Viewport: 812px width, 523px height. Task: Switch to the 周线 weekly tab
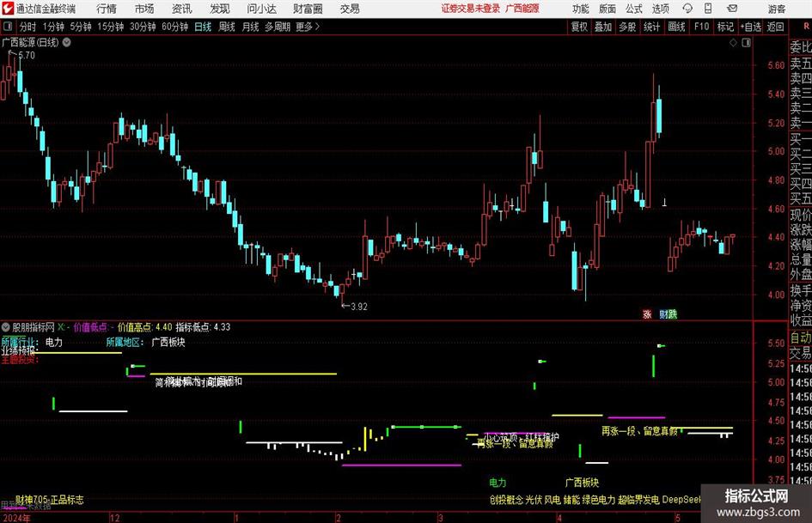coord(226,27)
